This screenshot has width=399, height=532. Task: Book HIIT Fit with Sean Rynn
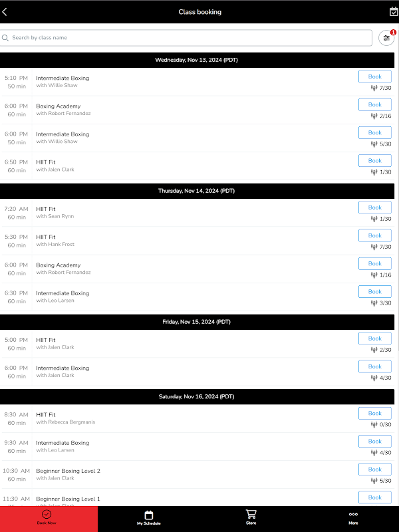[375, 207]
